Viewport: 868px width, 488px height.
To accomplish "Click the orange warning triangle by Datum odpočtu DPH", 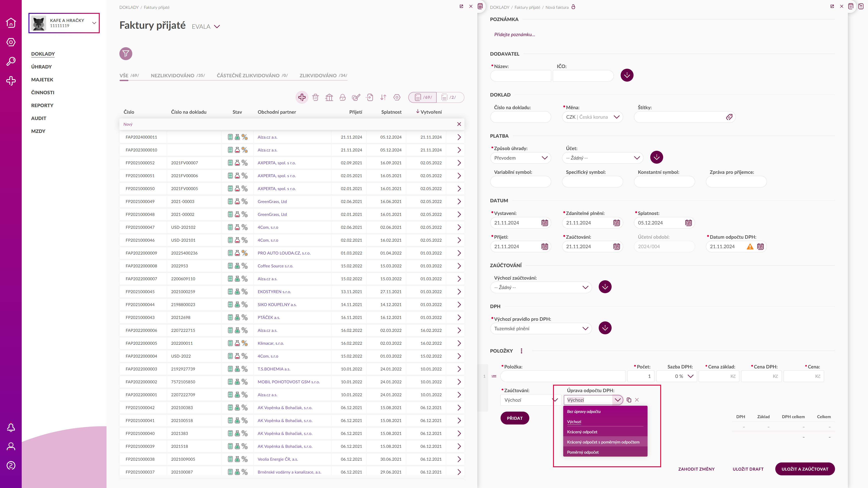I will tap(750, 247).
